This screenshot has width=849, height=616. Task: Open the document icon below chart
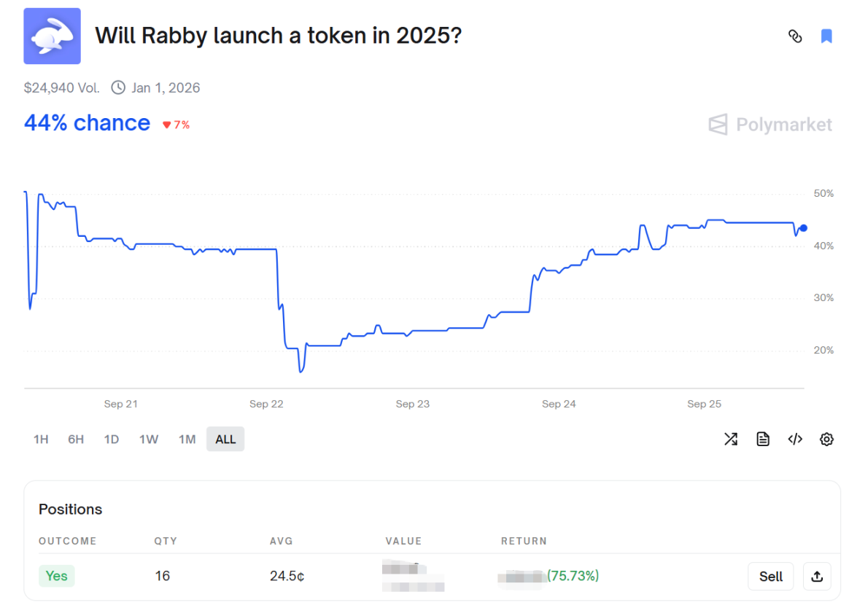[x=763, y=439]
